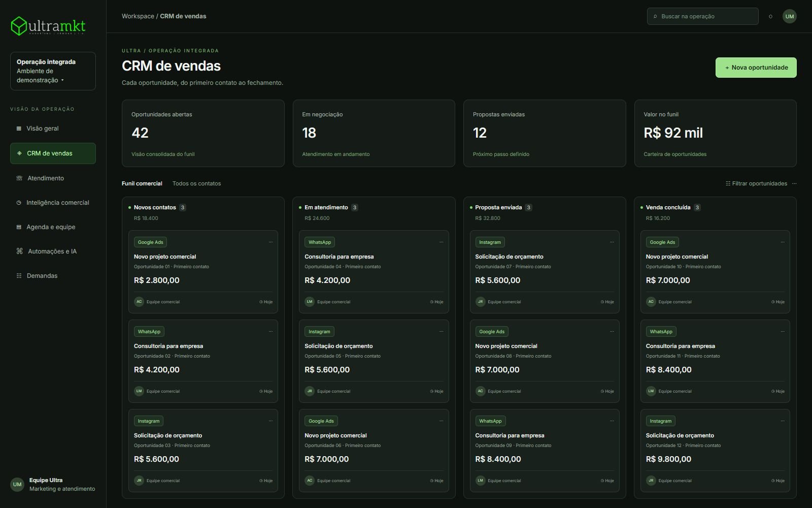Screen dimensions: 812x508
Task: Click the Instagram tag on Oportunidade 07
Action: (490, 242)
